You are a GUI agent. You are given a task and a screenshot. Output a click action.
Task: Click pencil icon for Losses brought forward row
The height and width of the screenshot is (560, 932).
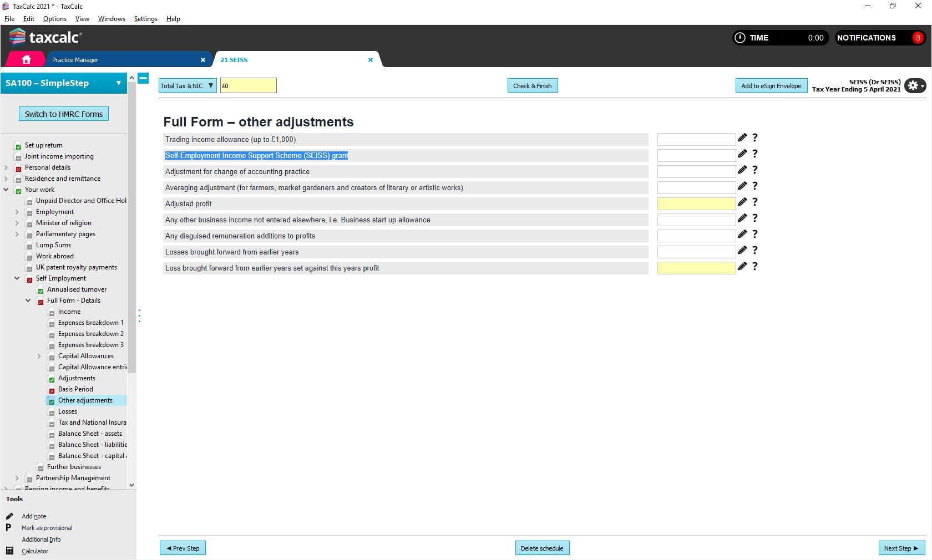[742, 250]
